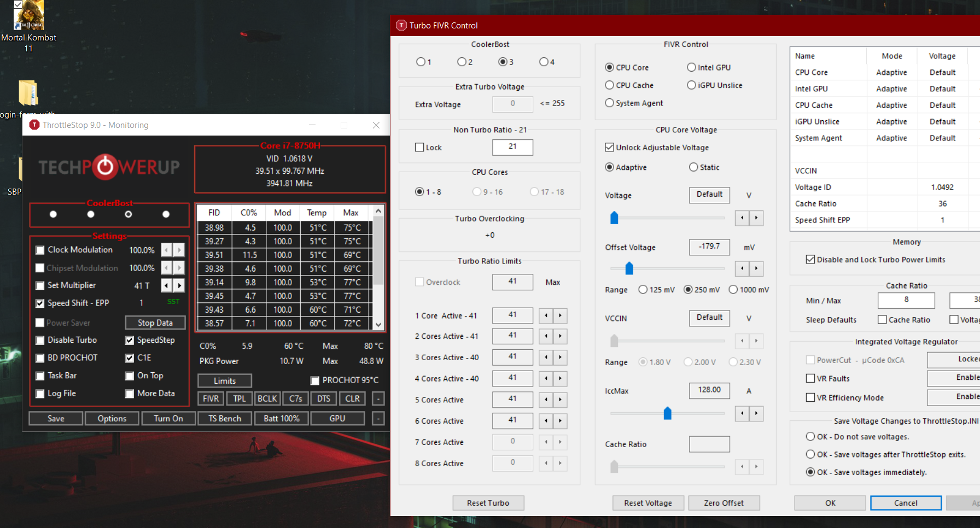Uncheck Unlock Adjustable Voltage
This screenshot has width=980, height=528.
click(609, 148)
